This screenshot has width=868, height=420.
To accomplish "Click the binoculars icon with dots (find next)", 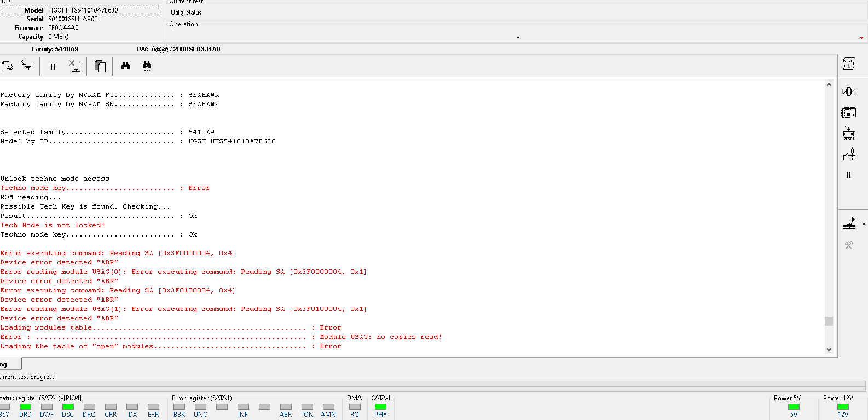I will tap(147, 66).
